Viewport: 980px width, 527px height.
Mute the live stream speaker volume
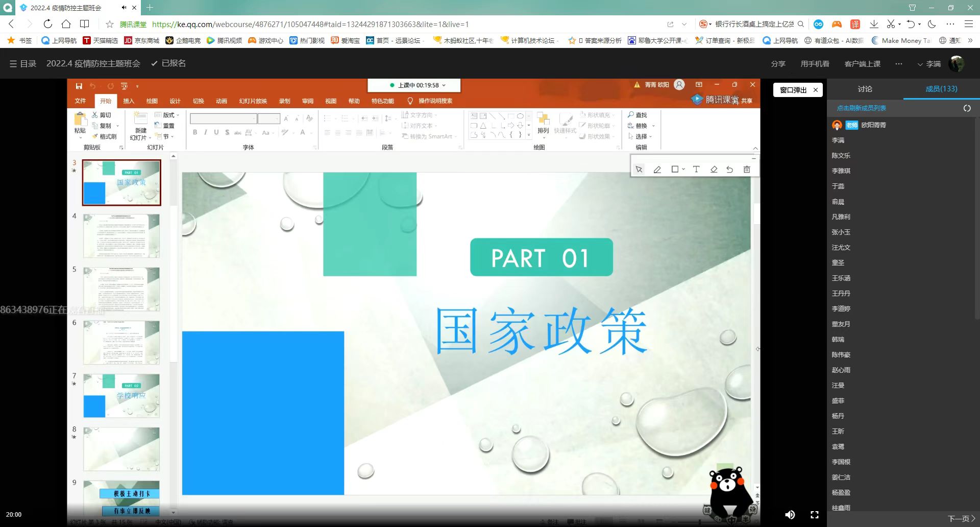pyautogui.click(x=790, y=515)
